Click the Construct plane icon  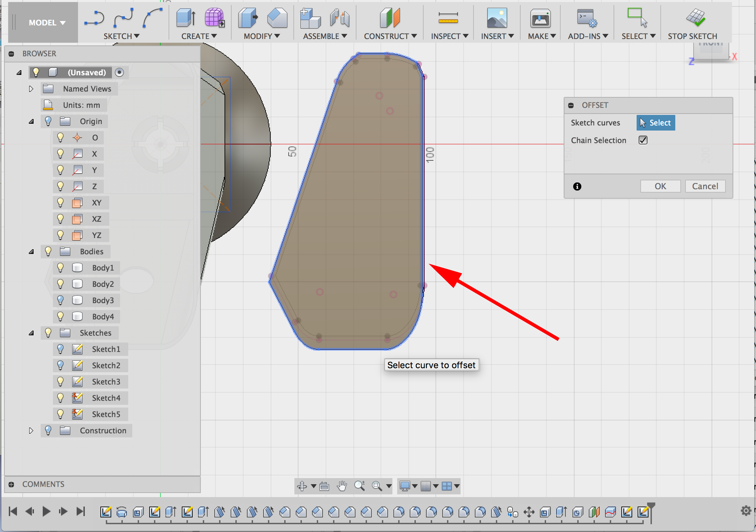[x=390, y=18]
